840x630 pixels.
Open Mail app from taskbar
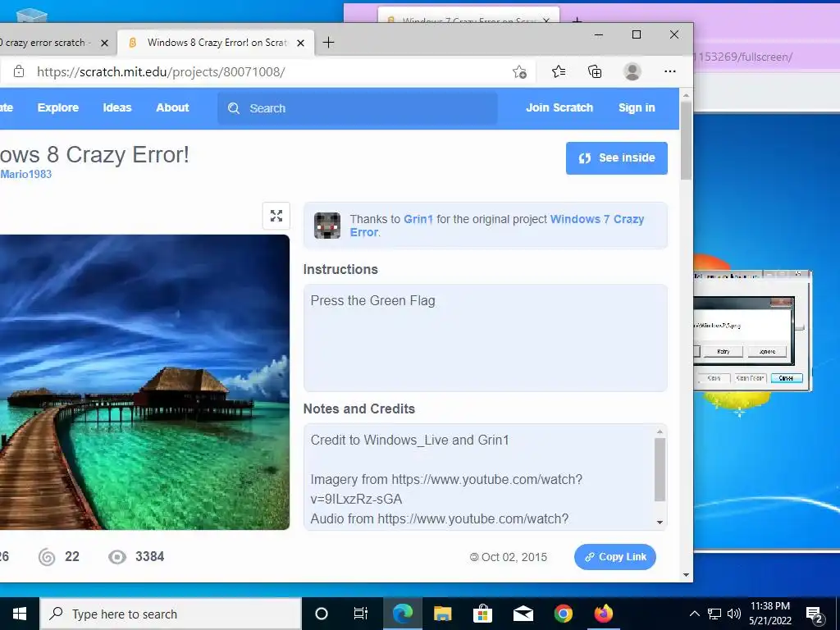coord(523,614)
